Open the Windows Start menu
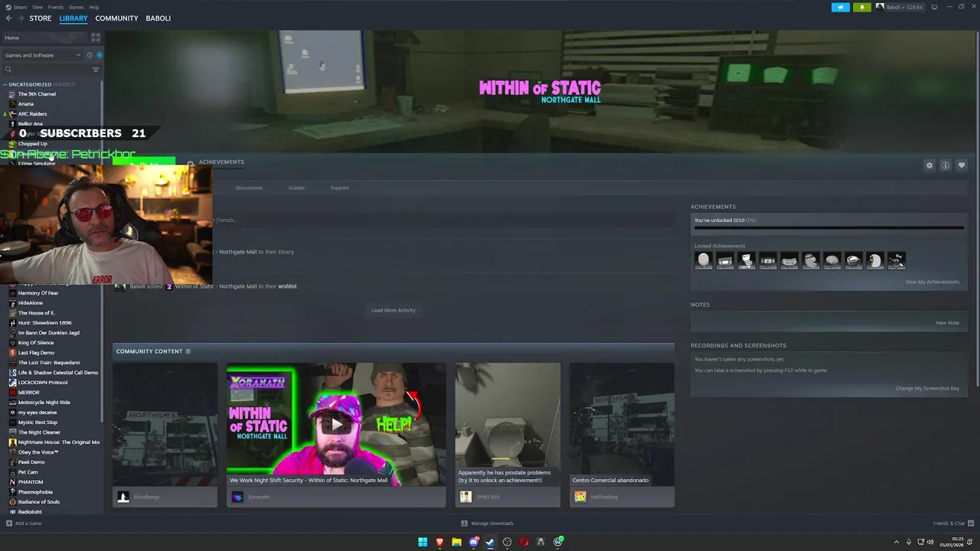980x551 pixels. click(x=423, y=542)
